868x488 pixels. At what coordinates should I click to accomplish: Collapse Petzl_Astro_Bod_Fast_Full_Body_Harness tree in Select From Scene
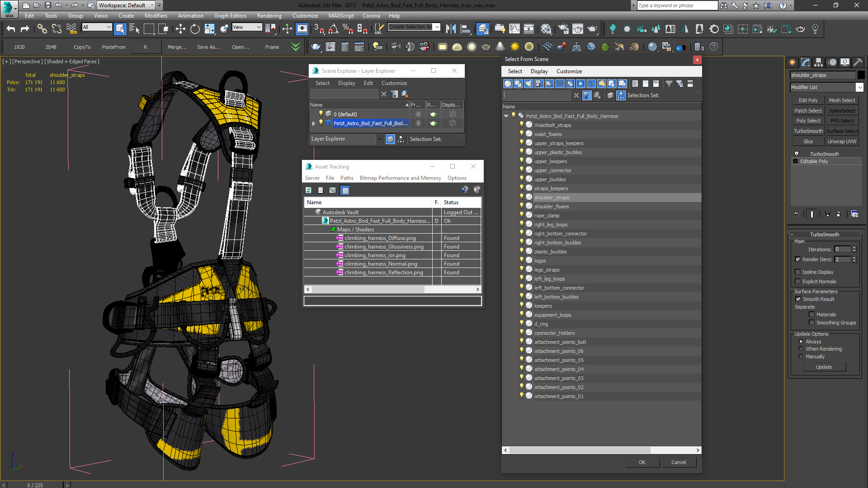click(506, 116)
